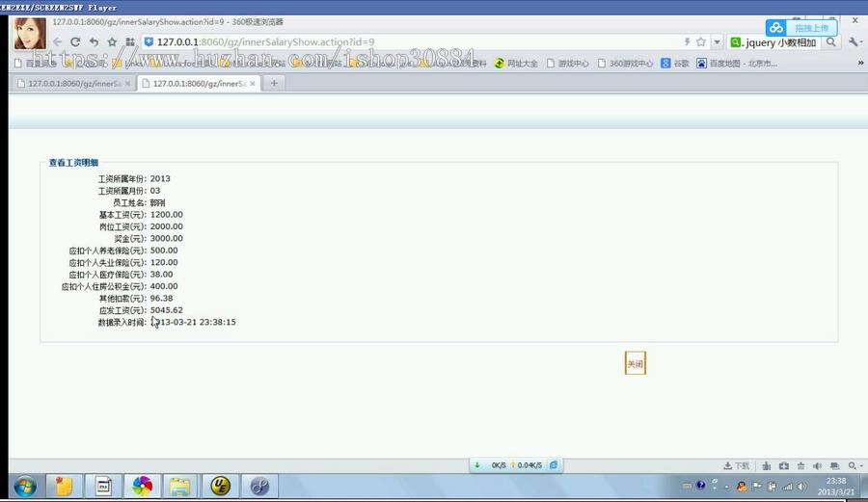This screenshot has width=868, height=502.
Task: Click the entry timestamp 23:38:15
Action: tap(218, 322)
